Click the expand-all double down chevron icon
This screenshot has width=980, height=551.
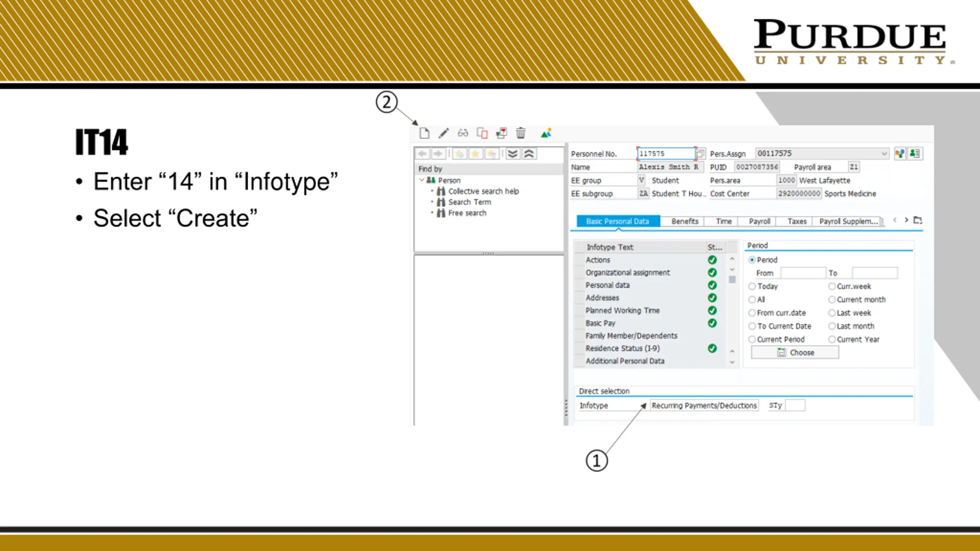(x=513, y=154)
